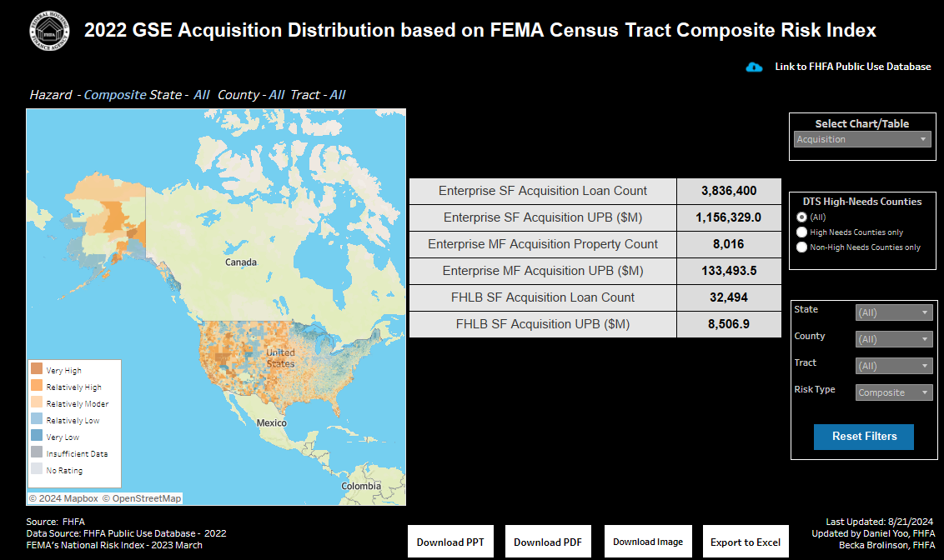Image resolution: width=944 pixels, height=560 pixels.
Task: Click the blue cloud download icon
Action: tap(754, 67)
